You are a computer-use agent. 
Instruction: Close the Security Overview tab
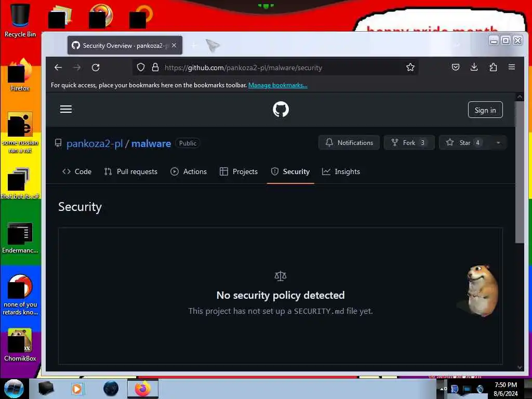pyautogui.click(x=174, y=45)
